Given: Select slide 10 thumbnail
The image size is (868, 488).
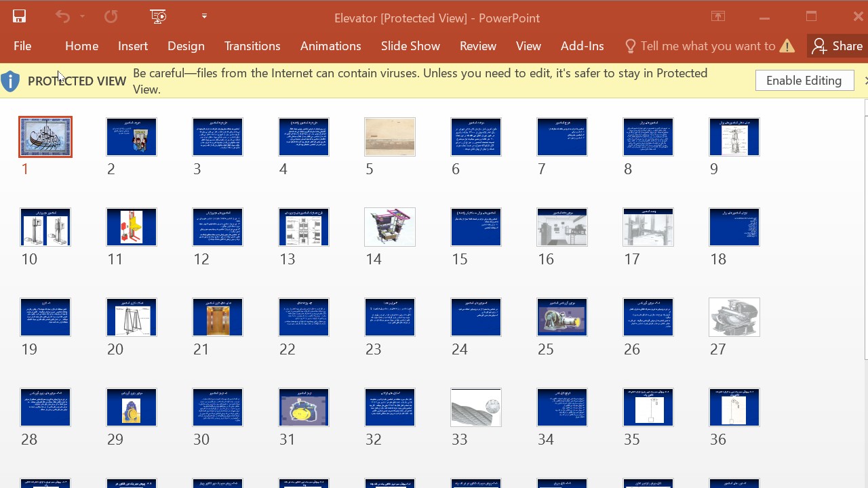Looking at the screenshot, I should point(45,227).
